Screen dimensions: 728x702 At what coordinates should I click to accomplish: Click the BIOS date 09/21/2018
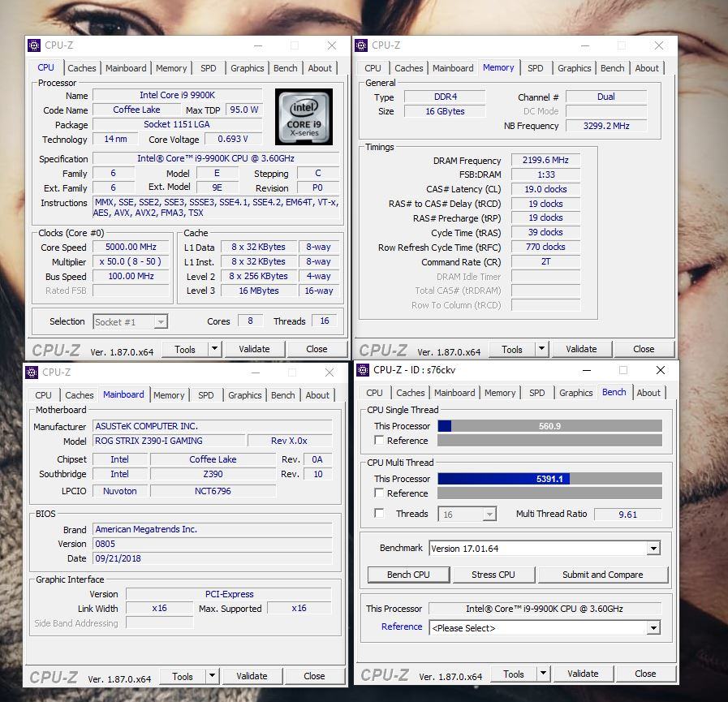(213, 558)
